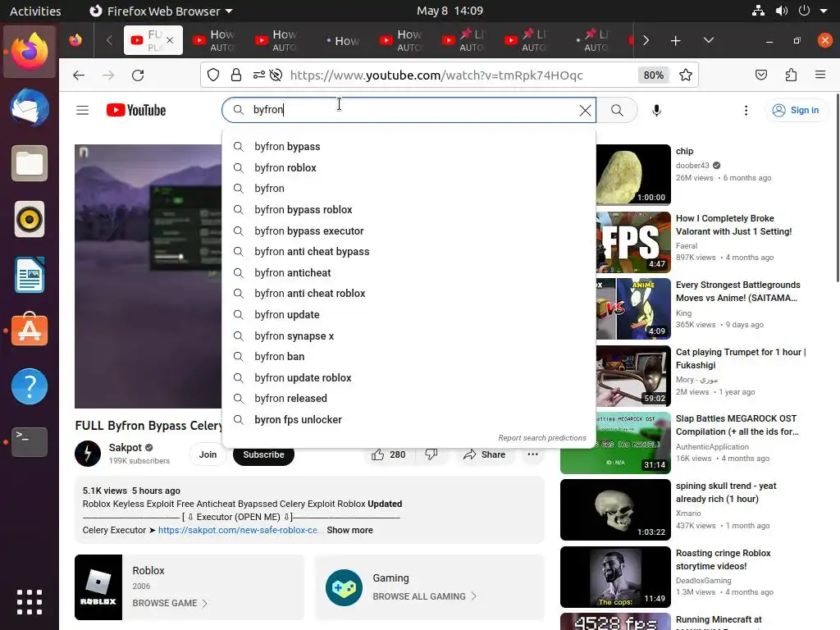The width and height of the screenshot is (840, 630).
Task: Close the active YouTube tab
Action: [x=170, y=40]
